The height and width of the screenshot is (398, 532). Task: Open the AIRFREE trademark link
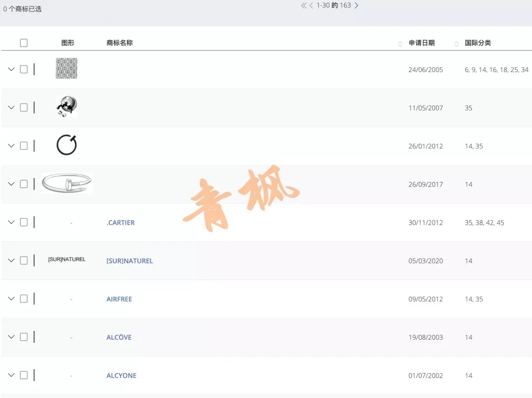tap(119, 299)
